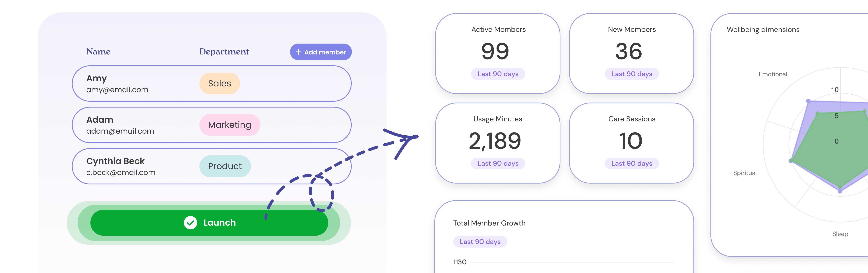Open Last 90 days filter under Usage Minutes

point(498,163)
